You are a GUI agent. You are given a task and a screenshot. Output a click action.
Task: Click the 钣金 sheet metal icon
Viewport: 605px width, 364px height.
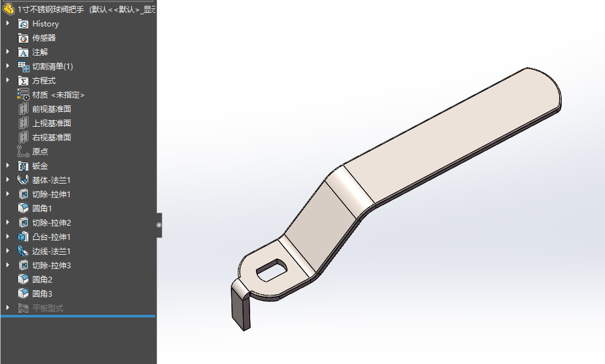23,166
